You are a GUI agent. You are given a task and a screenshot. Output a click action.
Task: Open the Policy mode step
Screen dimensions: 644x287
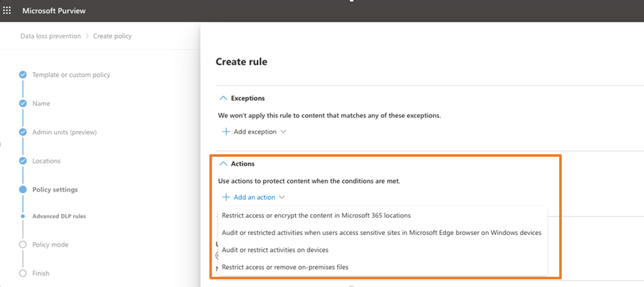click(50, 245)
